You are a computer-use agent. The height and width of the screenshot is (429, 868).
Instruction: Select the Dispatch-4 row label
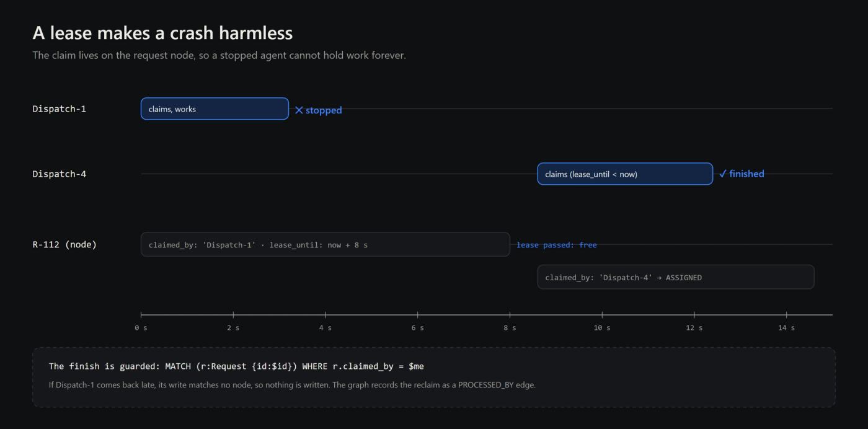point(60,174)
